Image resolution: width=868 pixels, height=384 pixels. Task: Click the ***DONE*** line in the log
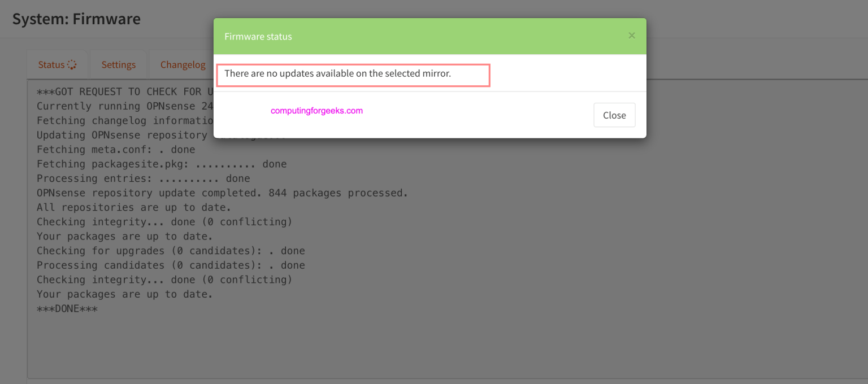(67, 308)
